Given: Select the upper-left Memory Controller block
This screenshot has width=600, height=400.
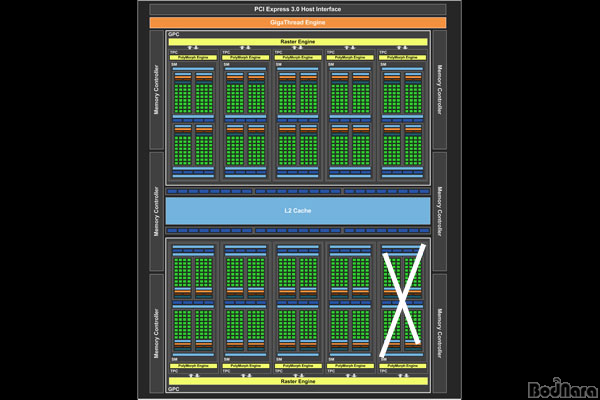Looking at the screenshot, I should 157,90.
